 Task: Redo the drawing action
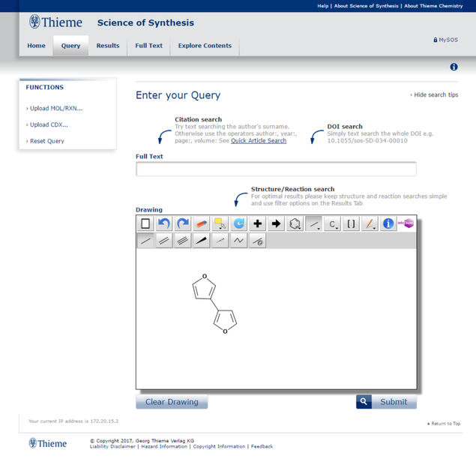click(183, 223)
